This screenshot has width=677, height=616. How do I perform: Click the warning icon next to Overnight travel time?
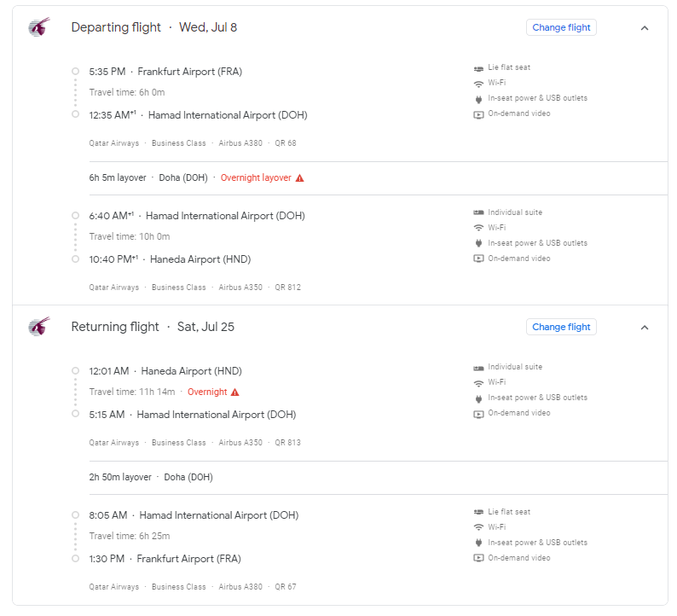pos(234,392)
